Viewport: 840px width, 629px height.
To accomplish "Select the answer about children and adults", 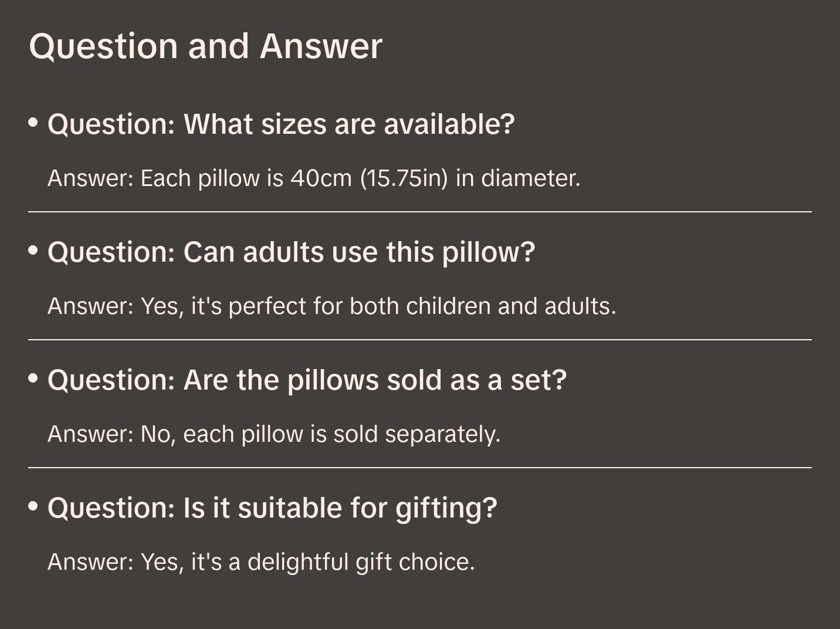I will tap(331, 306).
